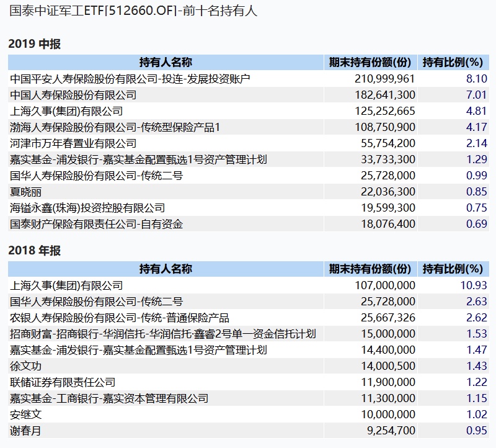Click share amount 25,667,326
The width and height of the screenshot is (496, 448).
pyautogui.click(x=388, y=318)
